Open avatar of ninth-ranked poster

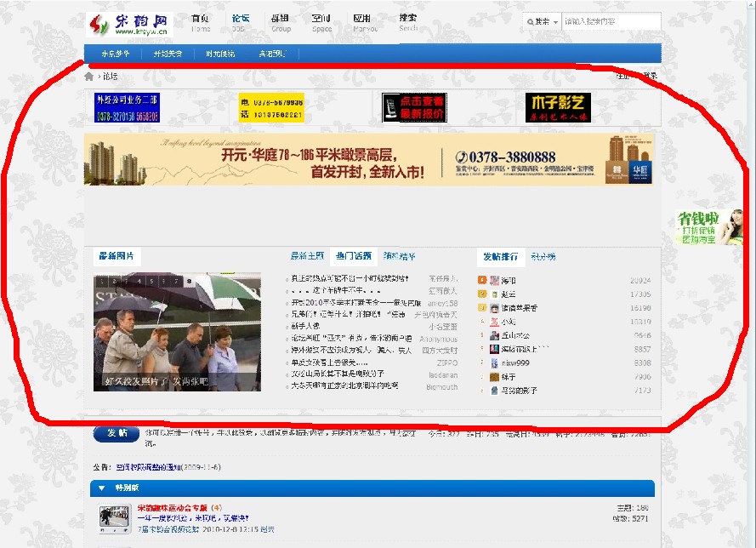(x=494, y=391)
